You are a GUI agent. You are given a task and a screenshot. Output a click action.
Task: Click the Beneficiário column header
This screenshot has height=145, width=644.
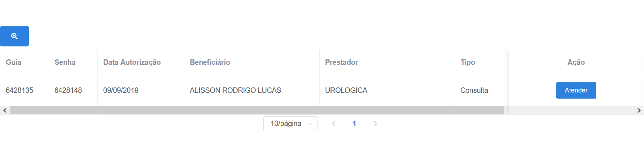[210, 62]
